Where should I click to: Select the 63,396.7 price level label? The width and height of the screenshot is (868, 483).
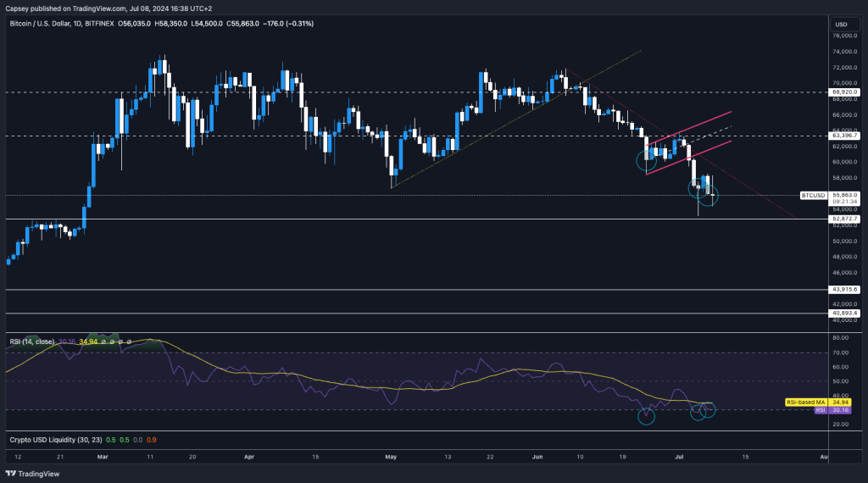[846, 136]
